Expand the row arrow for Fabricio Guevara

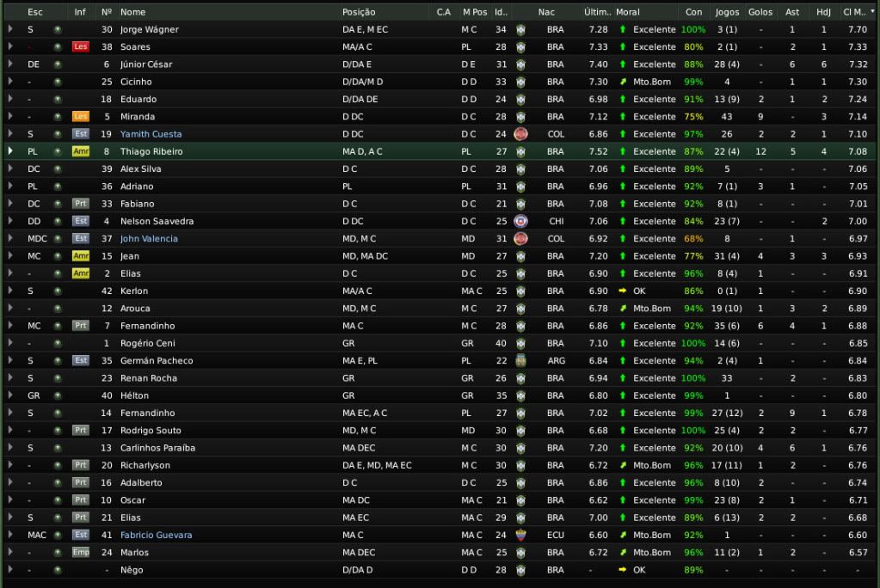pyautogui.click(x=10, y=535)
